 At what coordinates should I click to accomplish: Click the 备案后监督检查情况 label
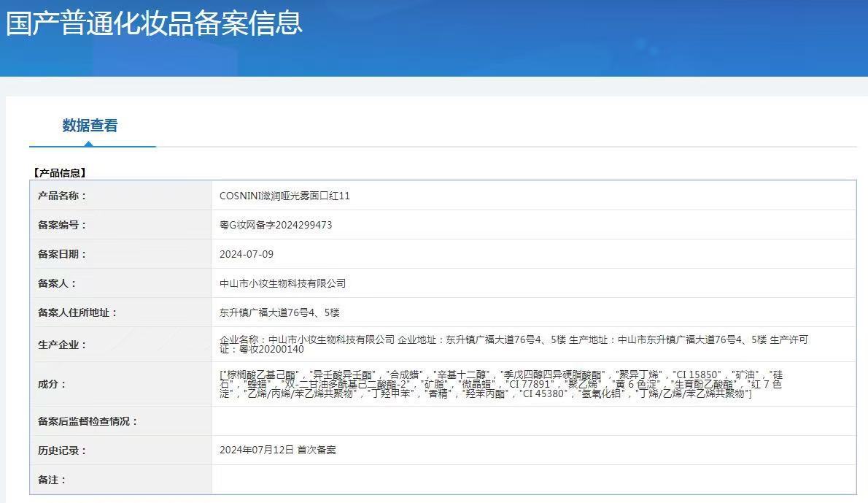click(88, 421)
